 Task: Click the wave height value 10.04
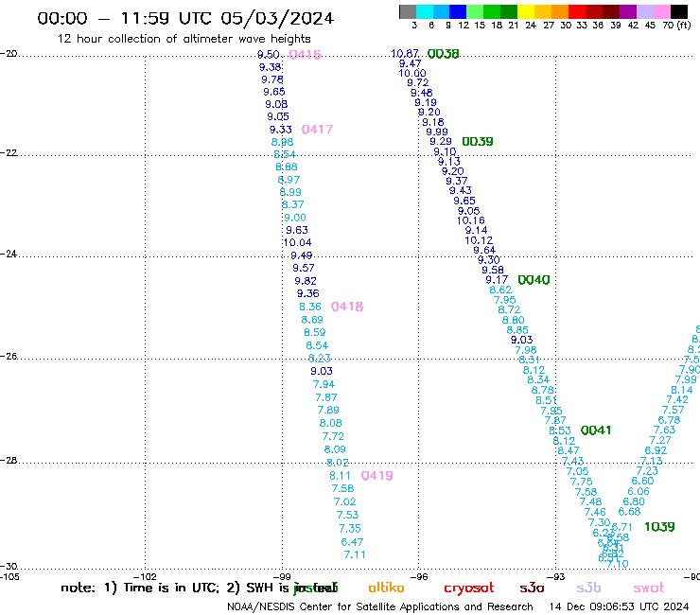[297, 242]
